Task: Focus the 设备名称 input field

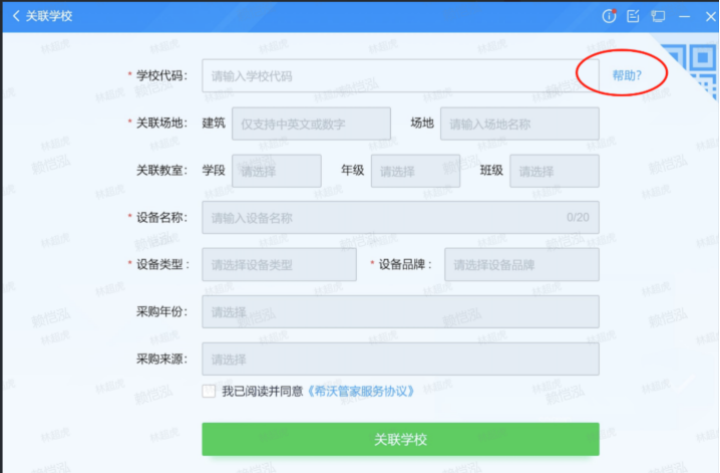Action: click(x=385, y=217)
